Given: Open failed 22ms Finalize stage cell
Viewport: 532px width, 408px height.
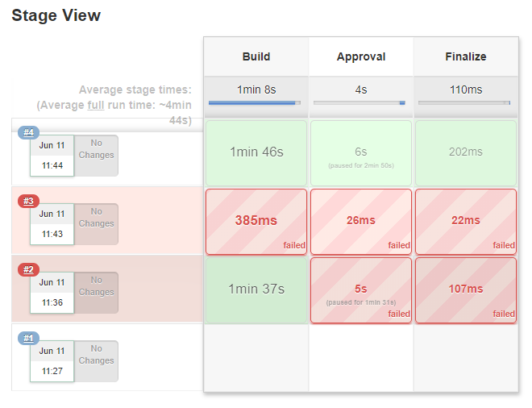Looking at the screenshot, I should 466,220.
